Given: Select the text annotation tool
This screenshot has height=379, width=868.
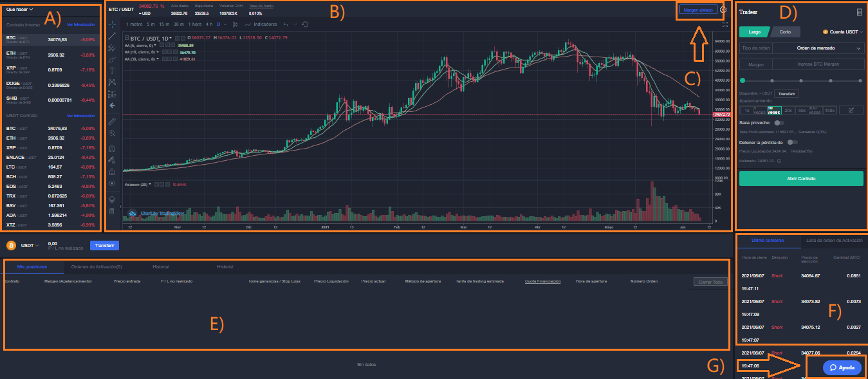Looking at the screenshot, I should tap(112, 71).
